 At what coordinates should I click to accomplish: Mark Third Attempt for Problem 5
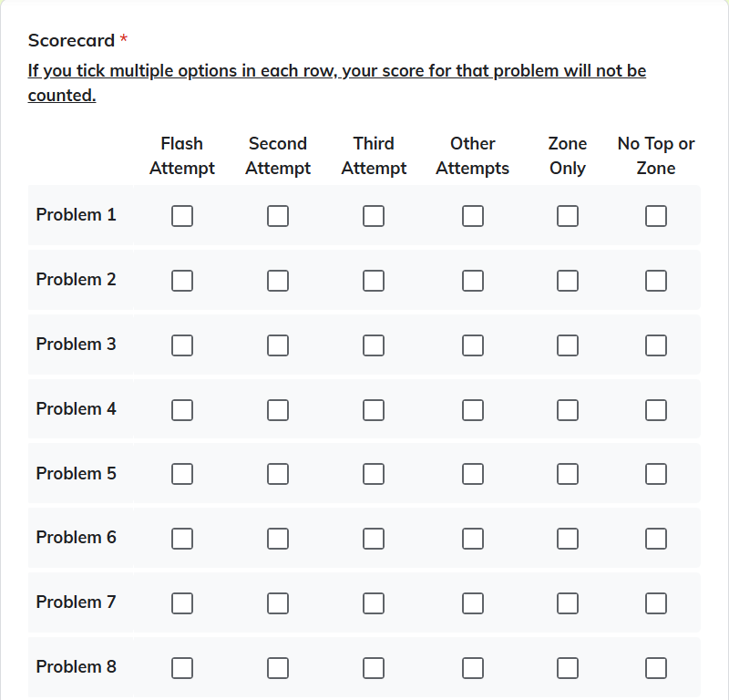(374, 474)
